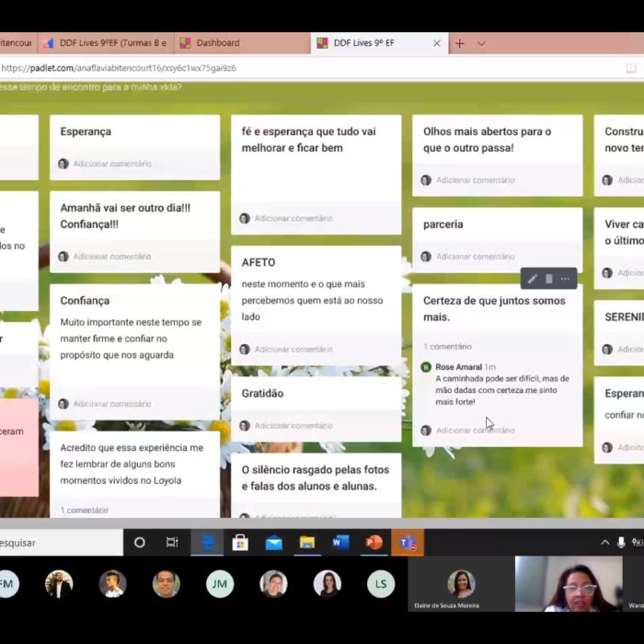Screen dimensions: 644x644
Task: Show hidden system tray icons
Action: (x=604, y=543)
